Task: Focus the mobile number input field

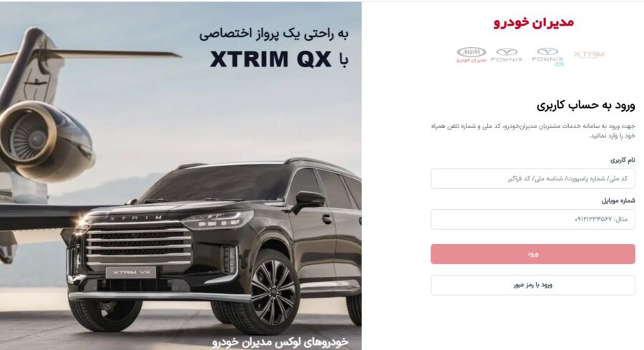Action: (x=532, y=219)
